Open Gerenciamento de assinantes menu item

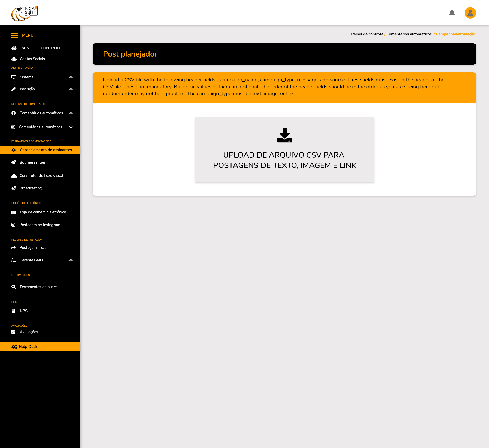point(46,150)
